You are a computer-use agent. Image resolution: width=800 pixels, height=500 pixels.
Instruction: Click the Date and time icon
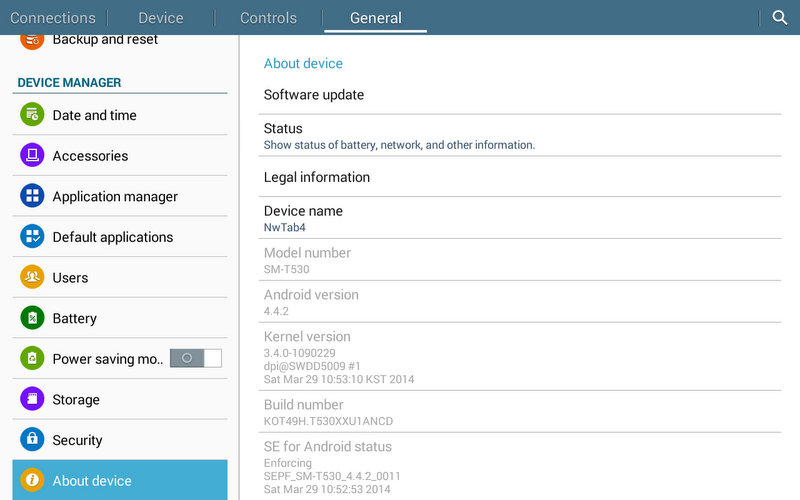pos(32,115)
